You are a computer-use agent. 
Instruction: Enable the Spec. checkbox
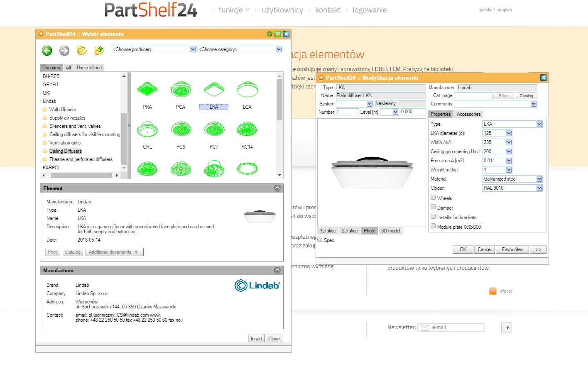point(320,239)
